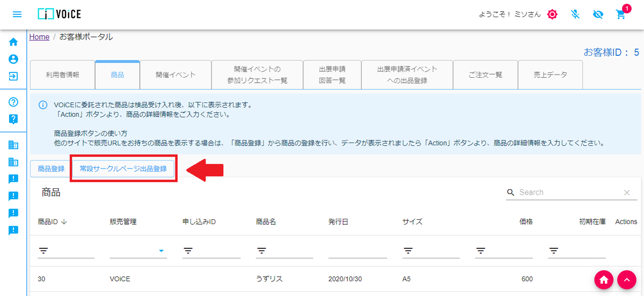Click the info icon in the notice banner
The height and width of the screenshot is (296, 644).
click(43, 105)
